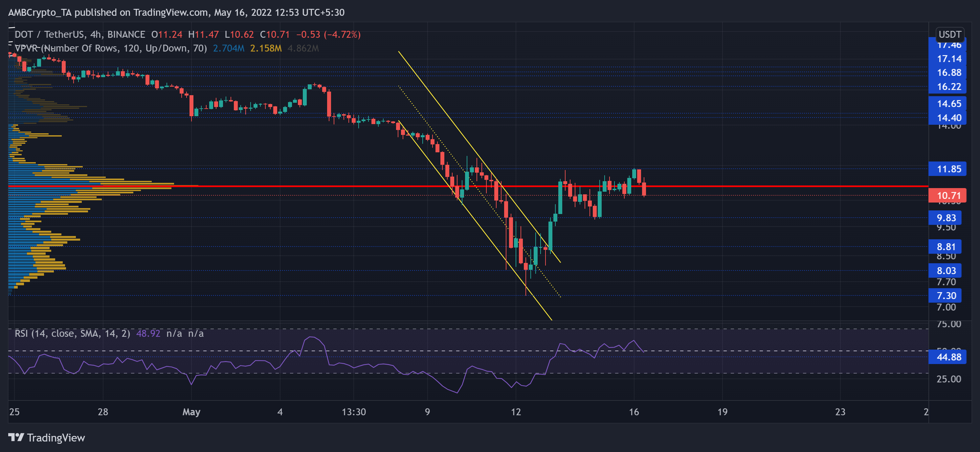Click the AMBCrypto_TA published header text
The height and width of the screenshot is (452, 980).
(x=176, y=12)
